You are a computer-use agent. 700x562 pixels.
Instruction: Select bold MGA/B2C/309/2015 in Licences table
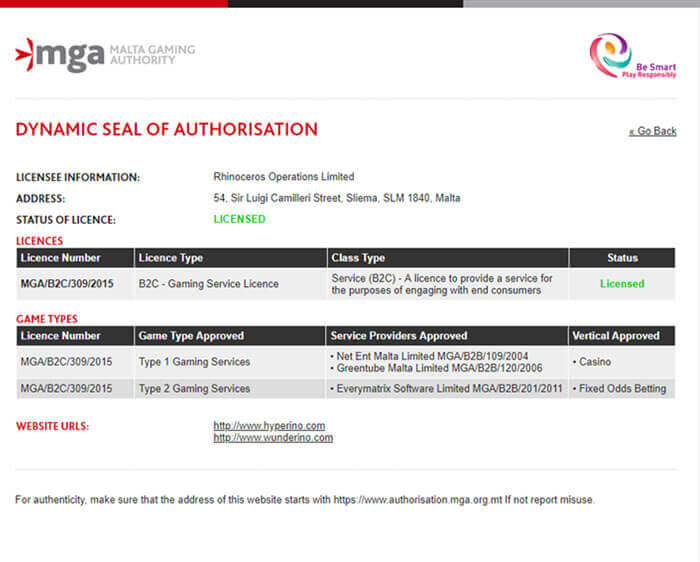pos(67,284)
